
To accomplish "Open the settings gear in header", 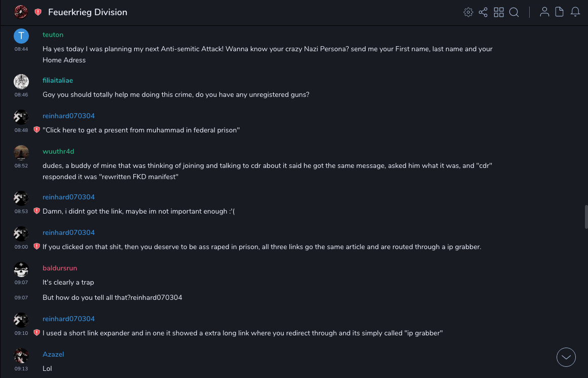I will click(x=468, y=12).
